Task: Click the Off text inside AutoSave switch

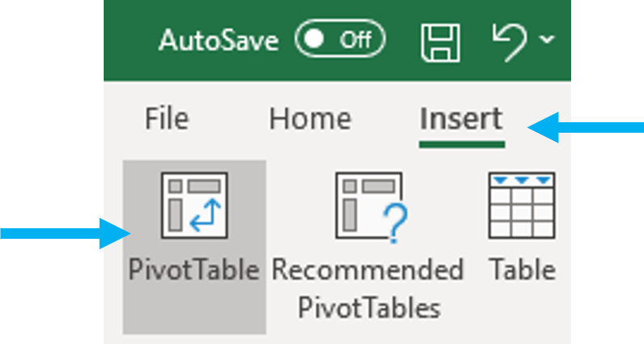Action: point(355,40)
